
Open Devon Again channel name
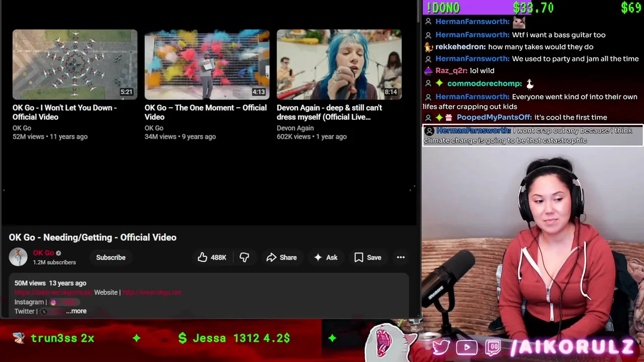click(x=295, y=128)
